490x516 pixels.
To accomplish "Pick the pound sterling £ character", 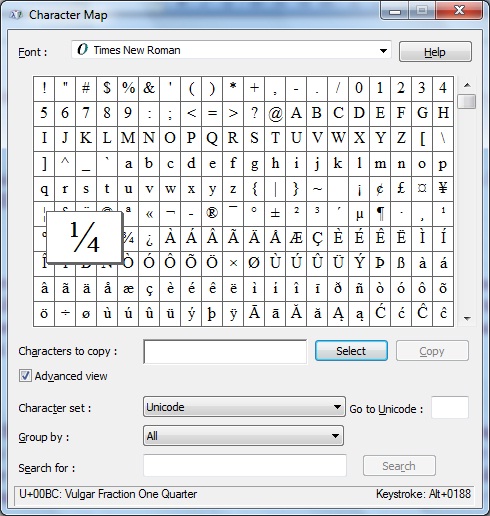I will pos(401,189).
